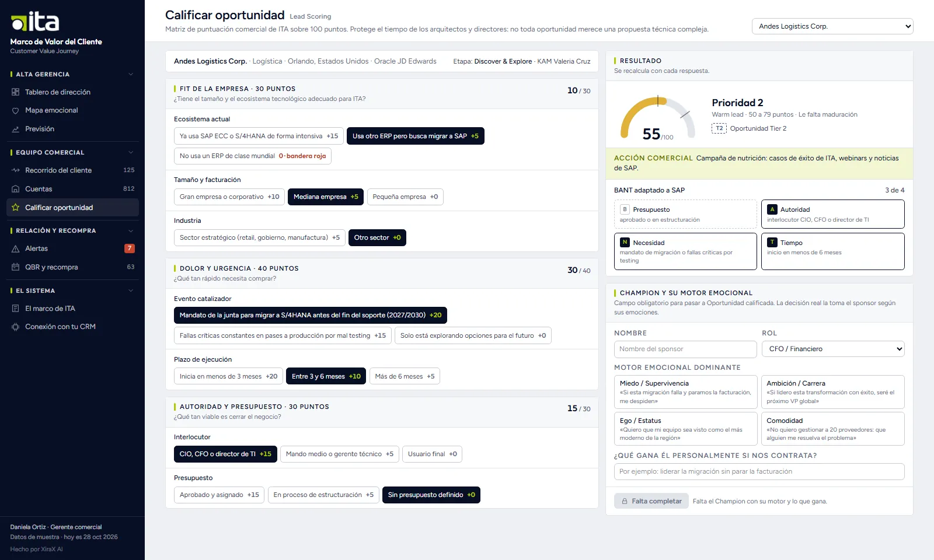This screenshot has height=560, width=934.
Task: Click the ita logo in sidebar
Action: (35, 22)
